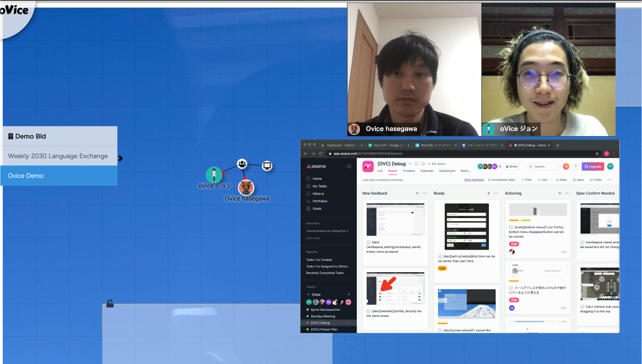Viewport: 642px width, 364px height.
Task: Mark the Firefox bottom menu task complete
Action: click(511, 227)
